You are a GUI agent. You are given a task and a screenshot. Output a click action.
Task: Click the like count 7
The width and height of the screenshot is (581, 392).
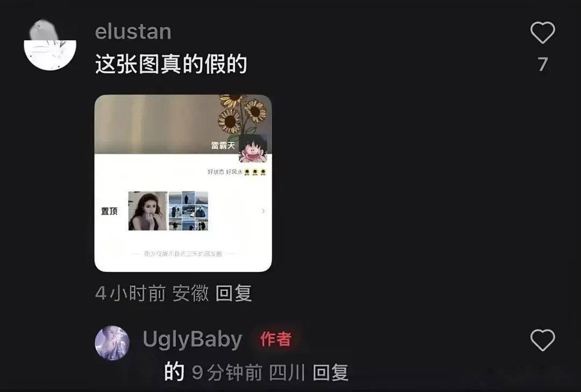pos(543,64)
